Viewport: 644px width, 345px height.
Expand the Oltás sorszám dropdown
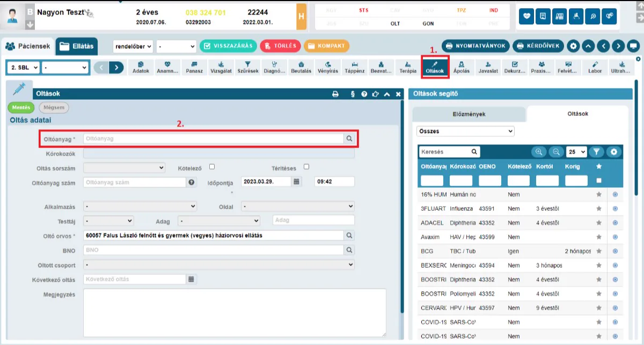coord(125,168)
